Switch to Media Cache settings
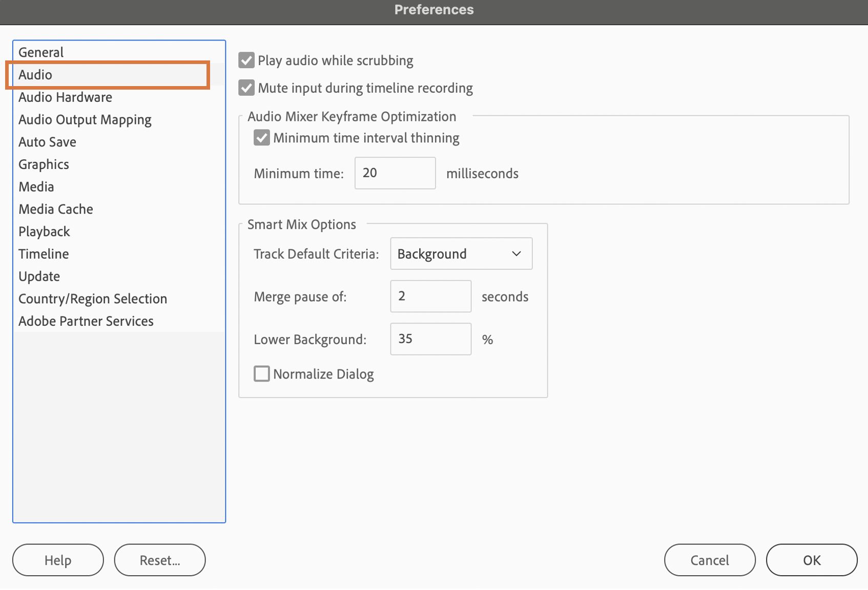The image size is (868, 590). point(56,209)
